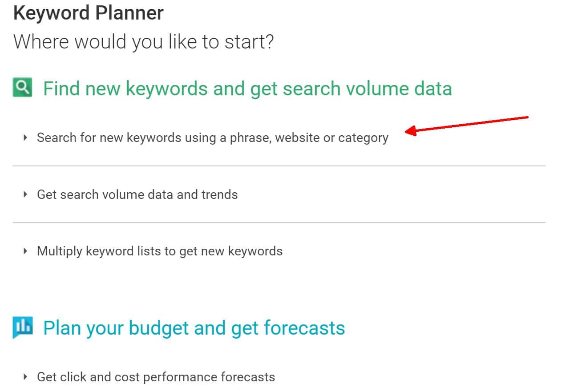Click the 'Plan your budget and get forecasts' heading
Viewport: 570px width, 392px height.
coord(194,328)
